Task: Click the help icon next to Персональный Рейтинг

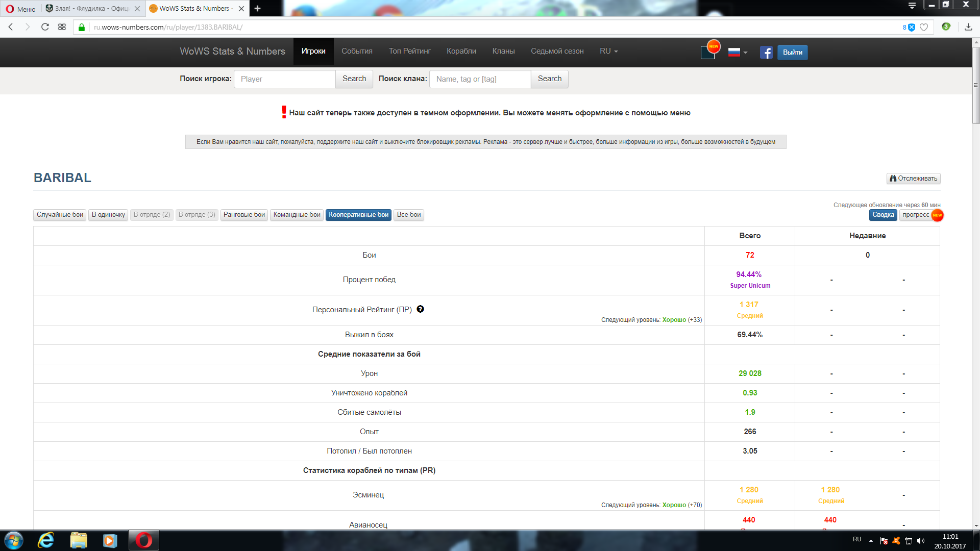Action: tap(420, 309)
